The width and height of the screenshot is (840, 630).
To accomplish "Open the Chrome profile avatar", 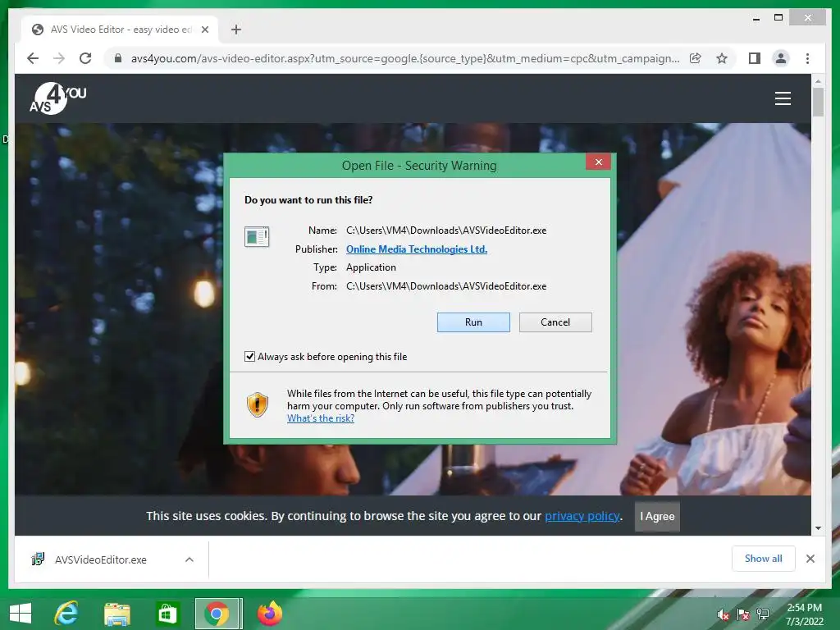I will [781, 58].
